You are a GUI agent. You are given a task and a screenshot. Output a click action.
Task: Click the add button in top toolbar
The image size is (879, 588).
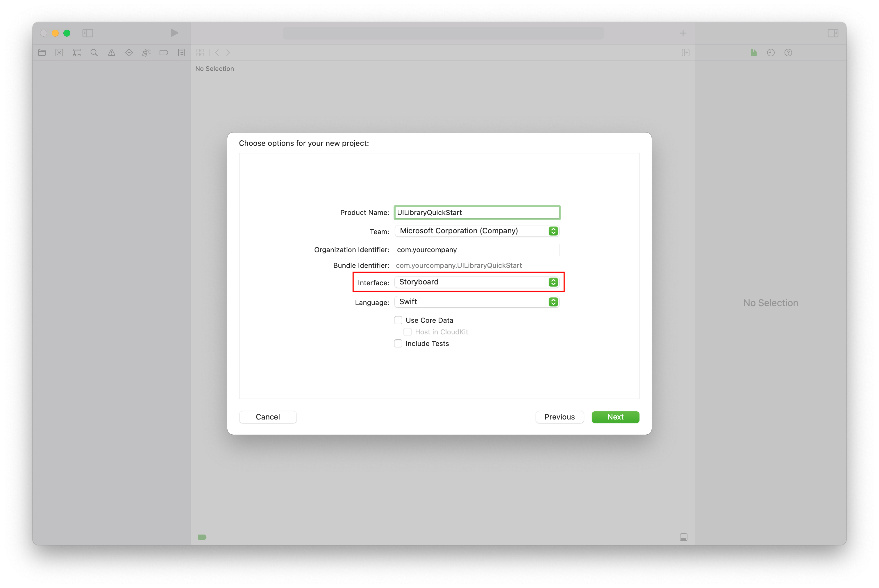point(683,33)
